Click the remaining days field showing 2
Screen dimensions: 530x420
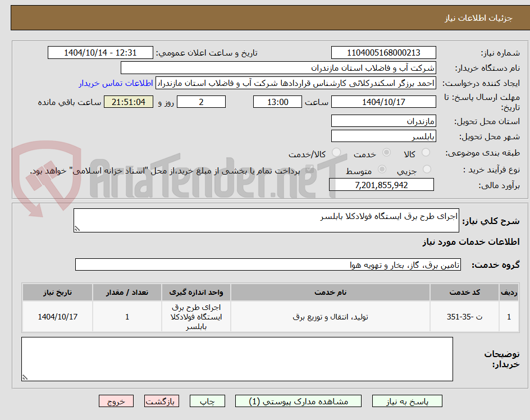(201, 102)
